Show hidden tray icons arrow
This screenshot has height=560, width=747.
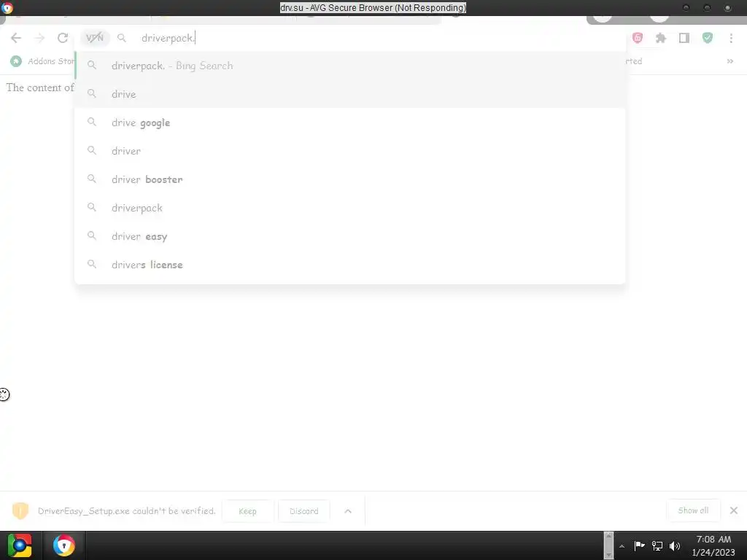tap(622, 546)
